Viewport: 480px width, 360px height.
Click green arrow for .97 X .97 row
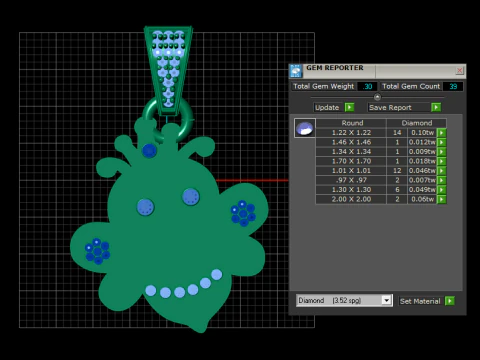(442, 180)
